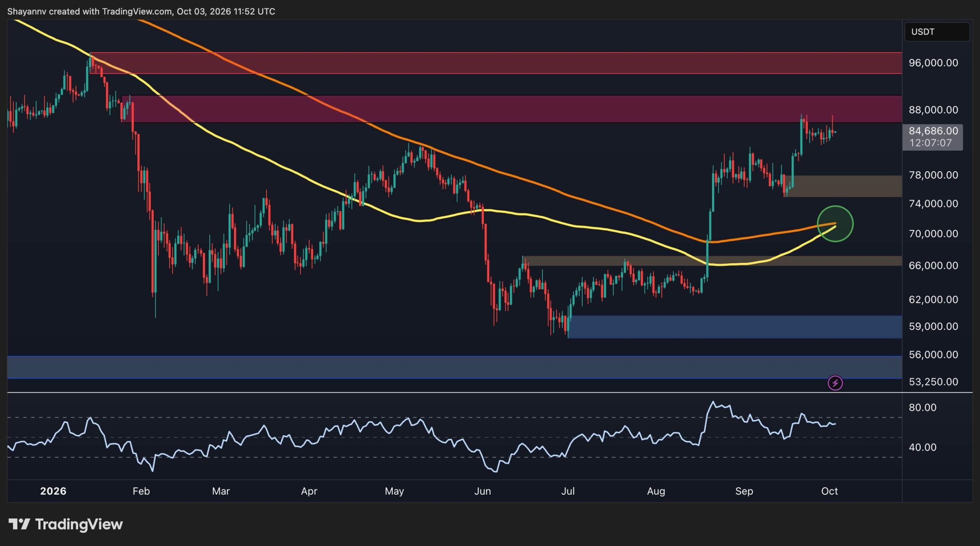Click the 53,250.00 price scale label
Viewport: 980px width, 546px height.
(933, 382)
